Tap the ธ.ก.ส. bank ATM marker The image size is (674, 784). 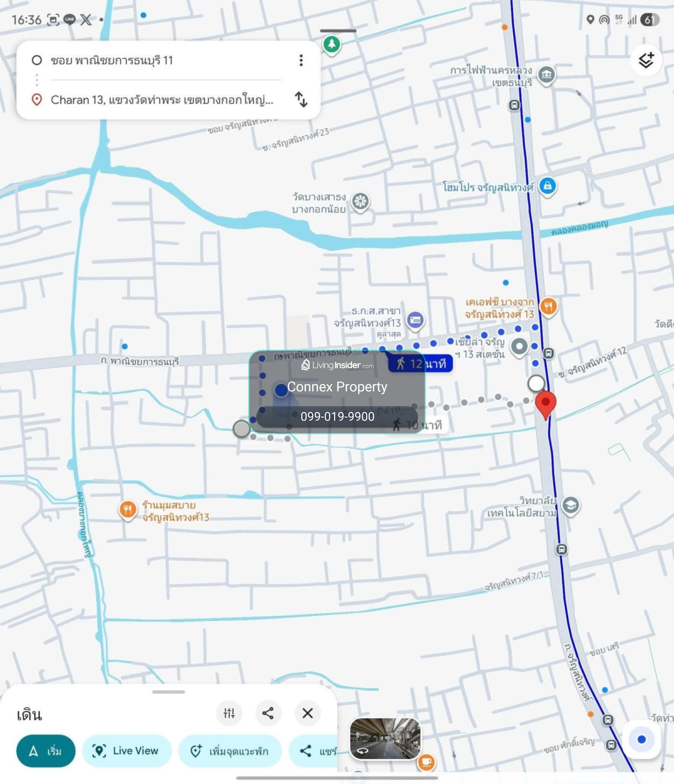pos(415,320)
